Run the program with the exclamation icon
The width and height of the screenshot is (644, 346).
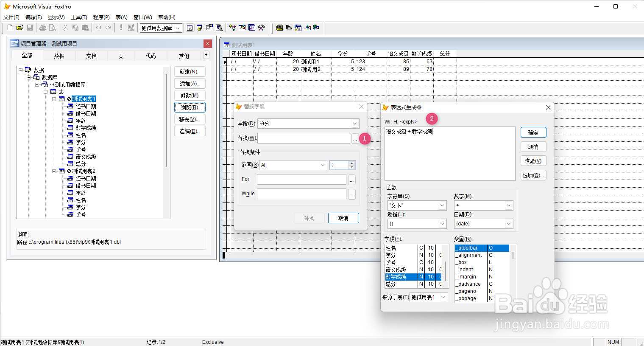pyautogui.click(x=121, y=28)
